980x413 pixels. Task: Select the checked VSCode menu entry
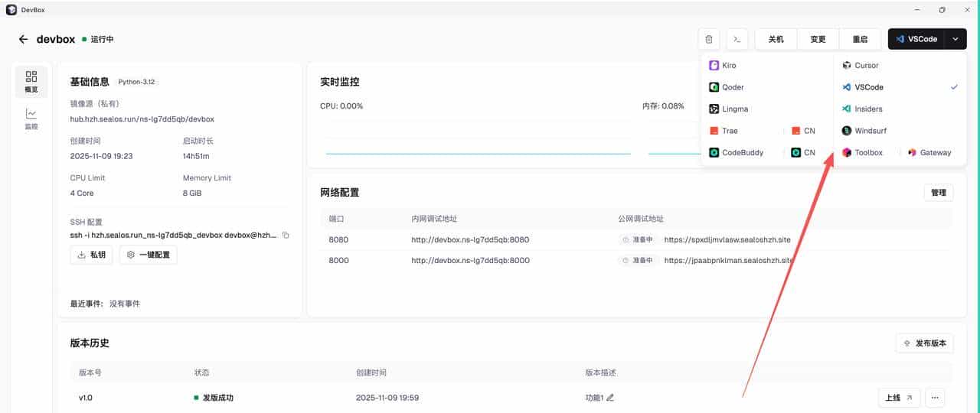click(900, 87)
